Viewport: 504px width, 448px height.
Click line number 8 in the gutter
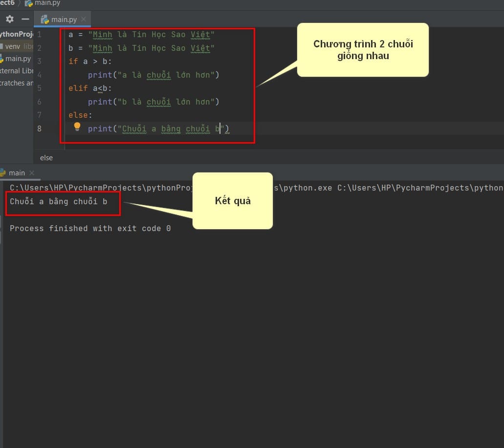pyautogui.click(x=39, y=128)
